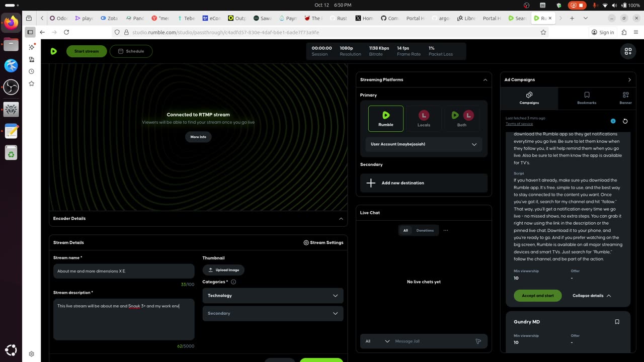Collapse campaign details

click(592, 296)
